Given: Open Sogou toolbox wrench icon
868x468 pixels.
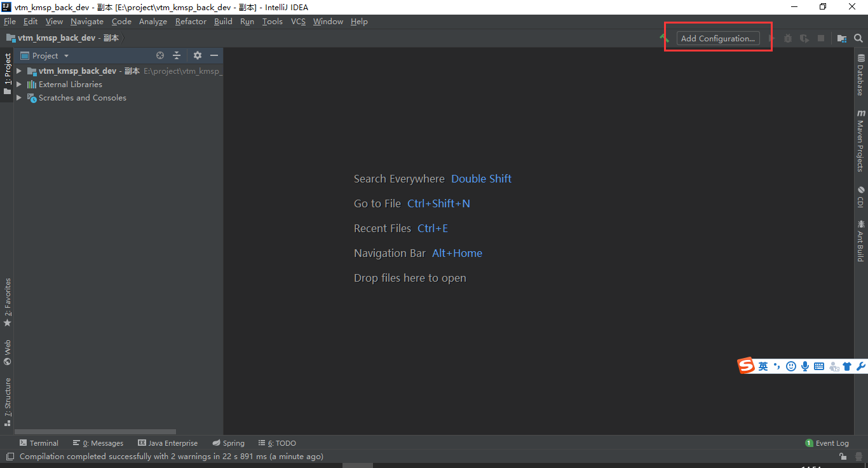Looking at the screenshot, I should click(x=861, y=366).
